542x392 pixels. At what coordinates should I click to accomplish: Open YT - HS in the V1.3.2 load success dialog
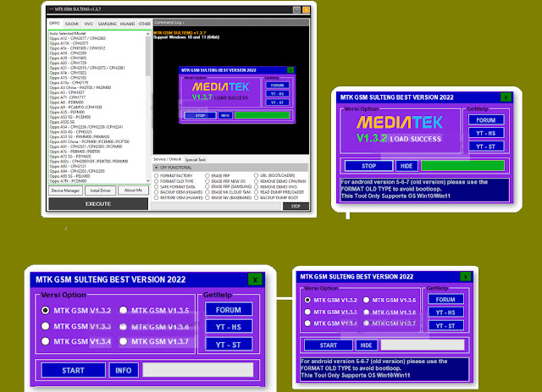[486, 133]
